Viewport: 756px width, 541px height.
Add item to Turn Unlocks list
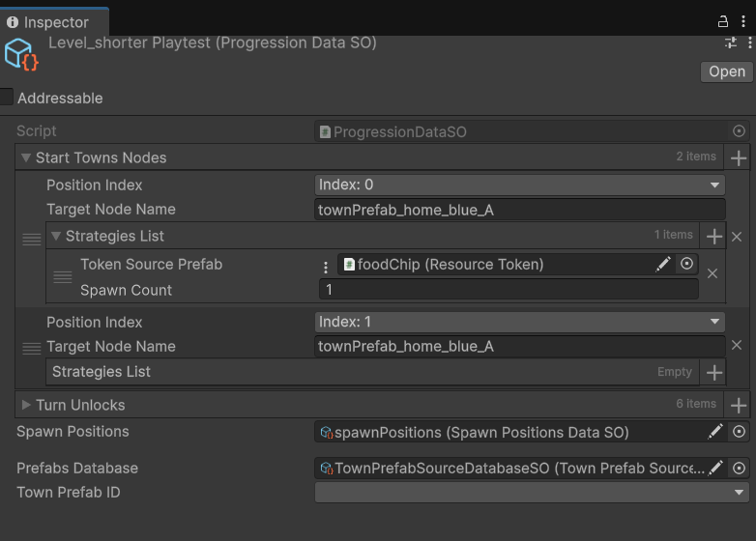[x=739, y=405]
